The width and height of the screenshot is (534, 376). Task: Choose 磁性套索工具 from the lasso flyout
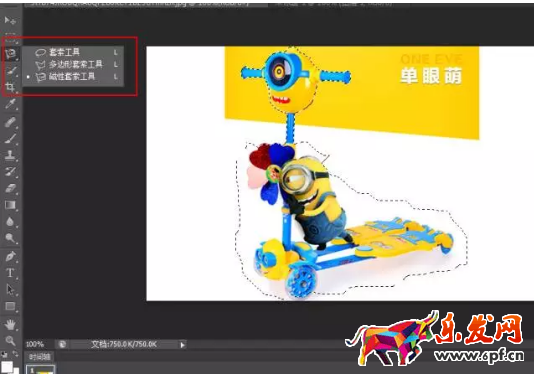point(74,76)
